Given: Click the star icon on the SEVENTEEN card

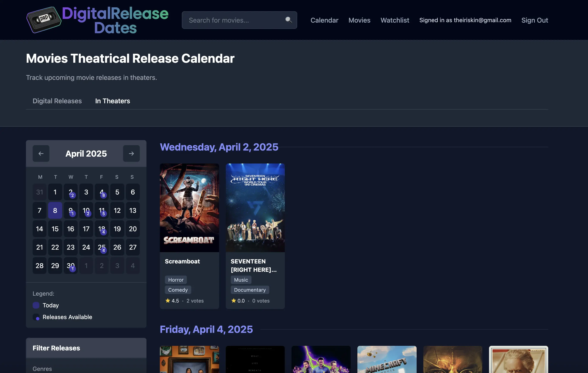Looking at the screenshot, I should pos(234,300).
